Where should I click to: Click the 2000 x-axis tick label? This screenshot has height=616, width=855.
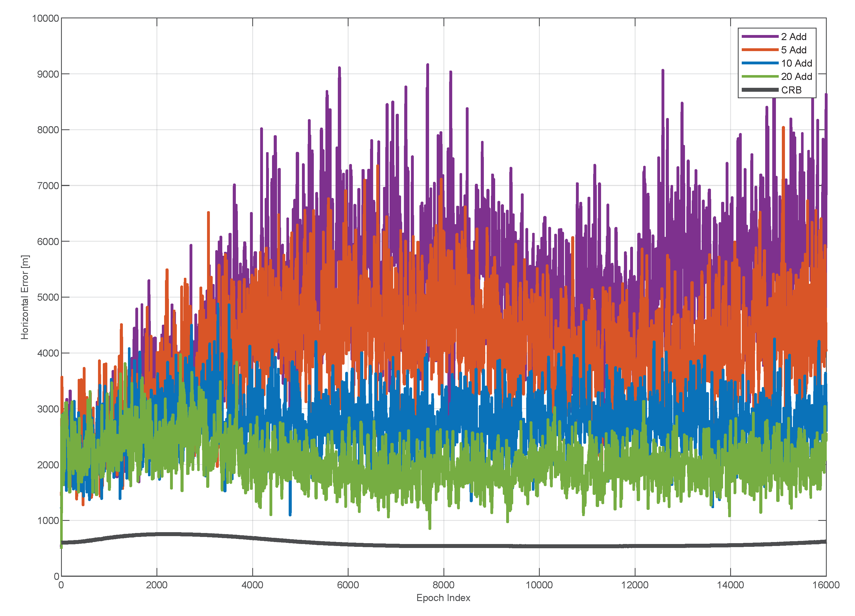(x=156, y=585)
